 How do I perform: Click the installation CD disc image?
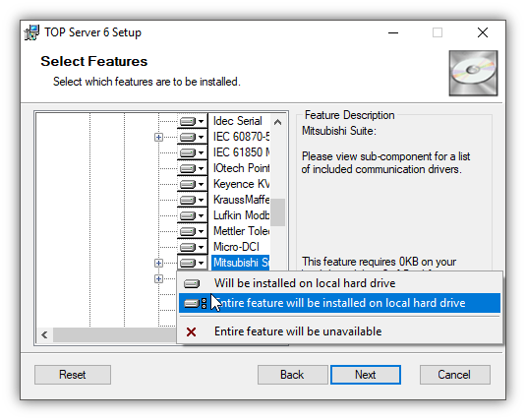473,73
